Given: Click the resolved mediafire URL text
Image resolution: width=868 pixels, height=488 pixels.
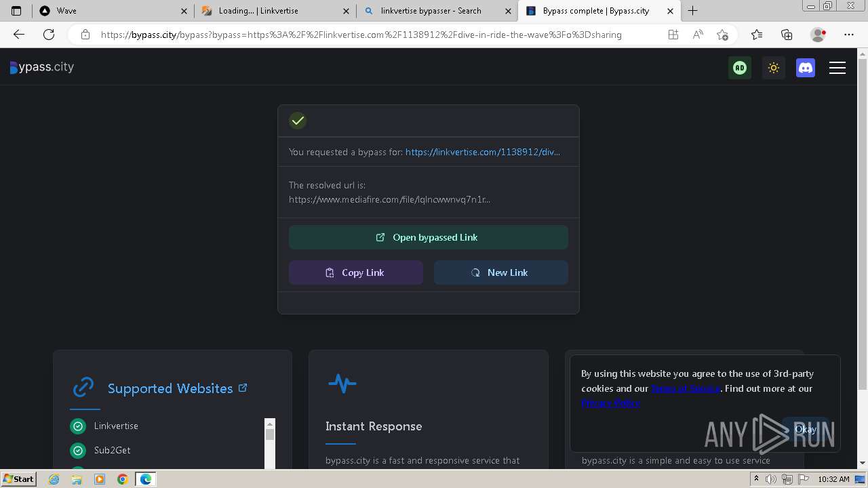Looking at the screenshot, I should (389, 199).
